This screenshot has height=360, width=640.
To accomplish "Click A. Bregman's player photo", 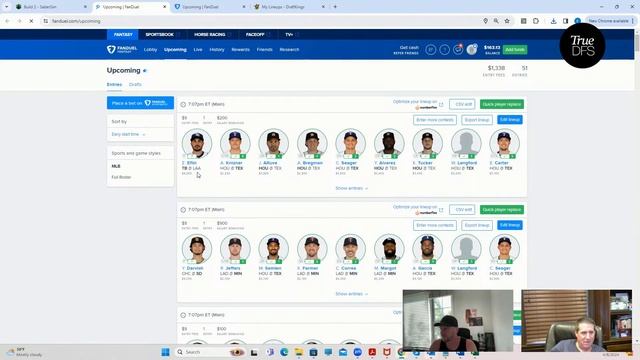I will (312, 143).
